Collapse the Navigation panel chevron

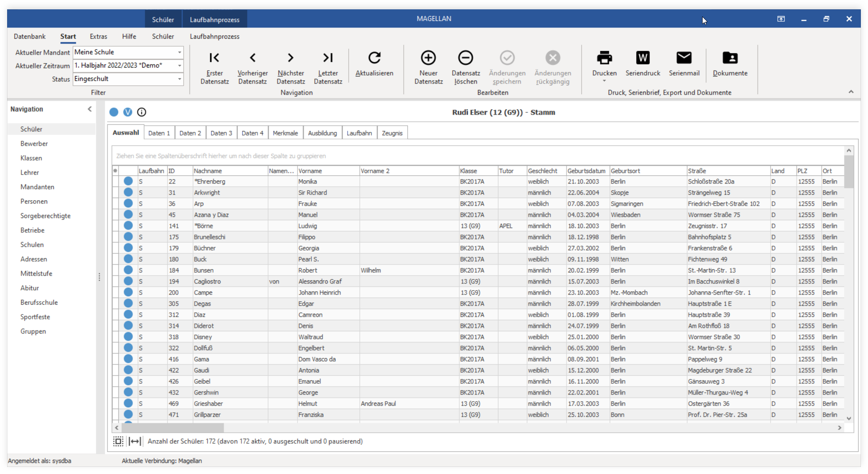coord(90,109)
